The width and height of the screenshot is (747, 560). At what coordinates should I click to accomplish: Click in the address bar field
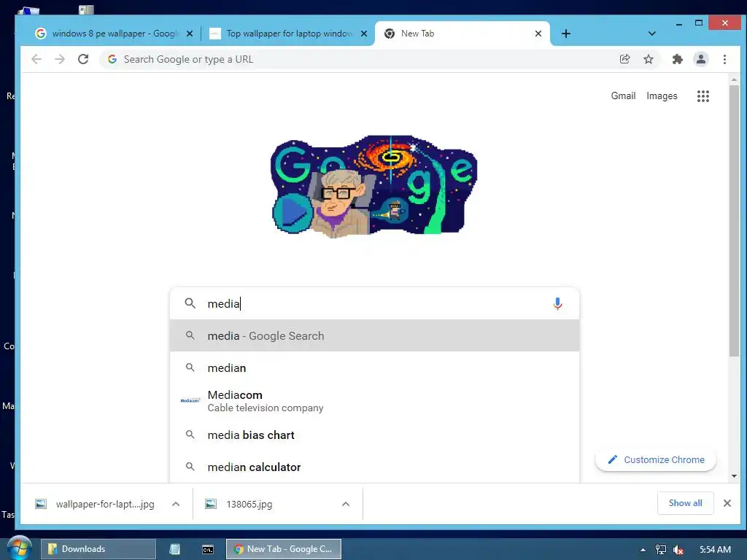pos(357,59)
